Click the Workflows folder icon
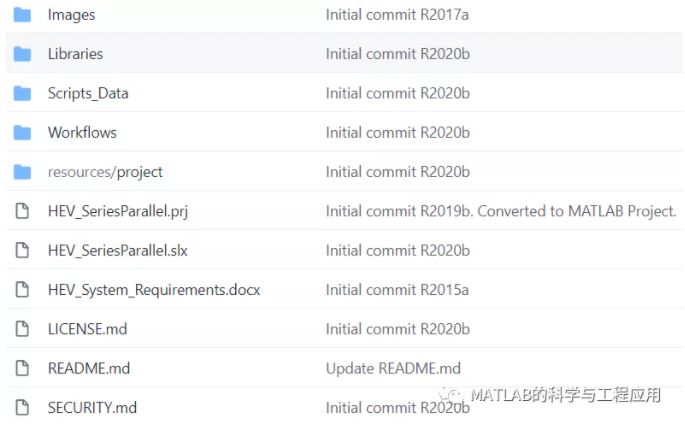The width and height of the screenshot is (685, 427). (x=22, y=133)
